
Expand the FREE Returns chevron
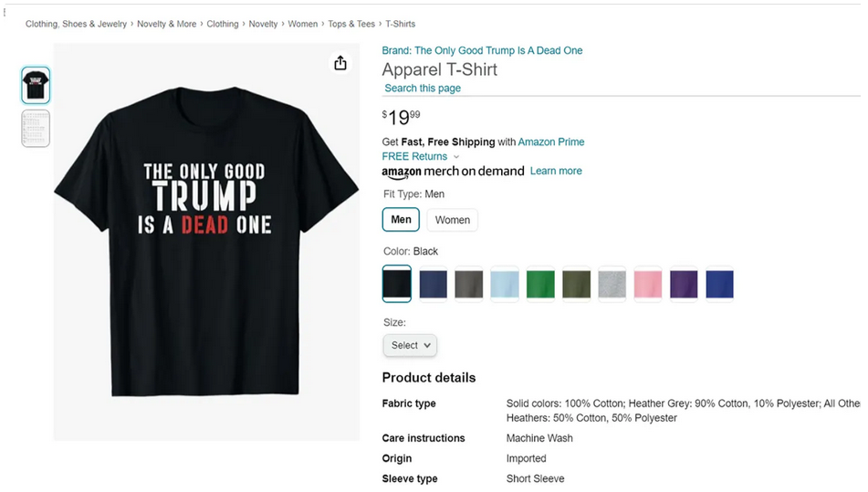pos(456,157)
